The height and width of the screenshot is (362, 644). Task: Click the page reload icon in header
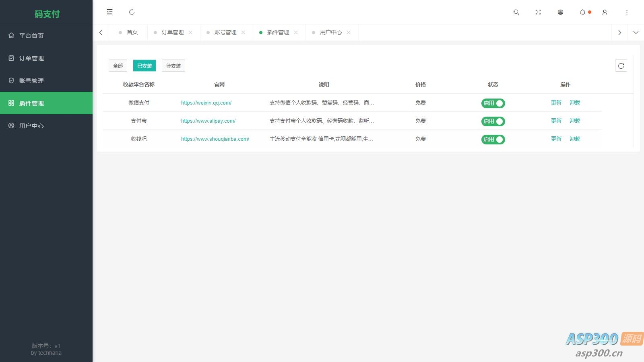click(x=132, y=12)
